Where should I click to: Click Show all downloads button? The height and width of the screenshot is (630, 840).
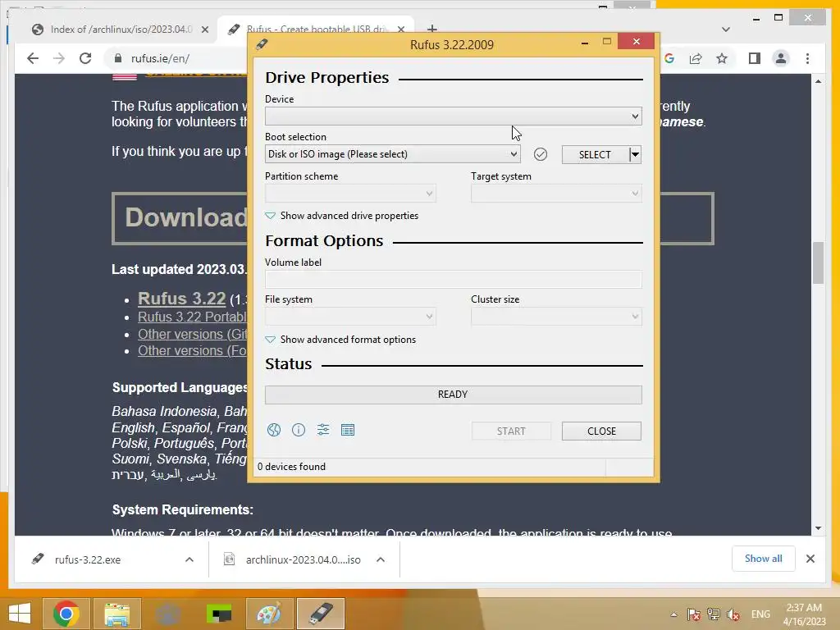764,559
